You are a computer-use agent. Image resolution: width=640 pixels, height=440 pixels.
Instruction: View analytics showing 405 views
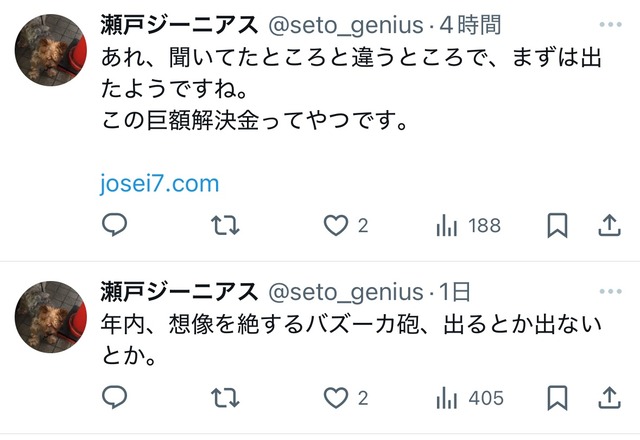[468, 398]
